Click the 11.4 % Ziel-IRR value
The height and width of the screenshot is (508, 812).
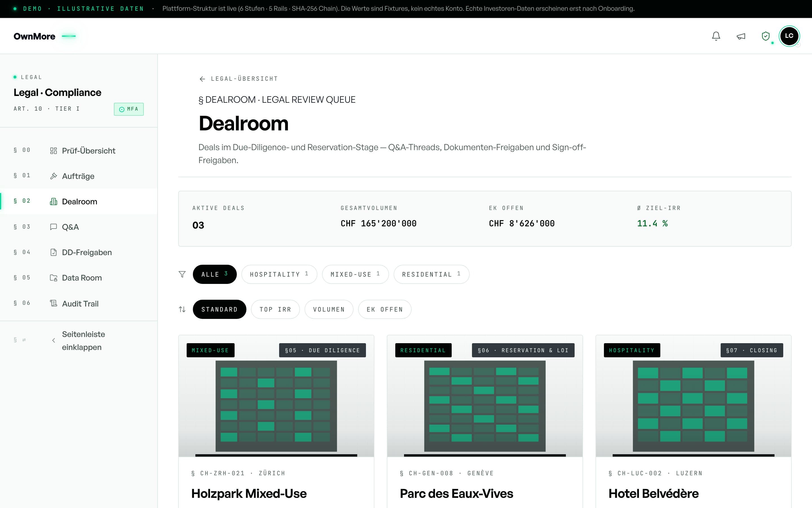652,224
